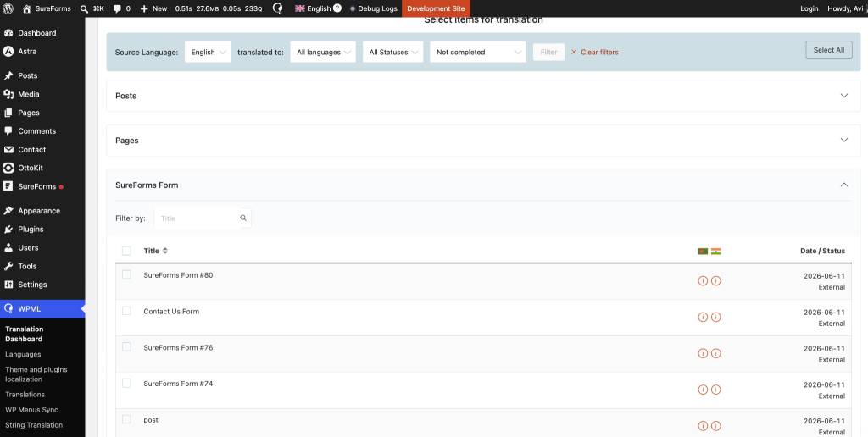
Task: Click the India flag column header
Action: [x=715, y=252]
